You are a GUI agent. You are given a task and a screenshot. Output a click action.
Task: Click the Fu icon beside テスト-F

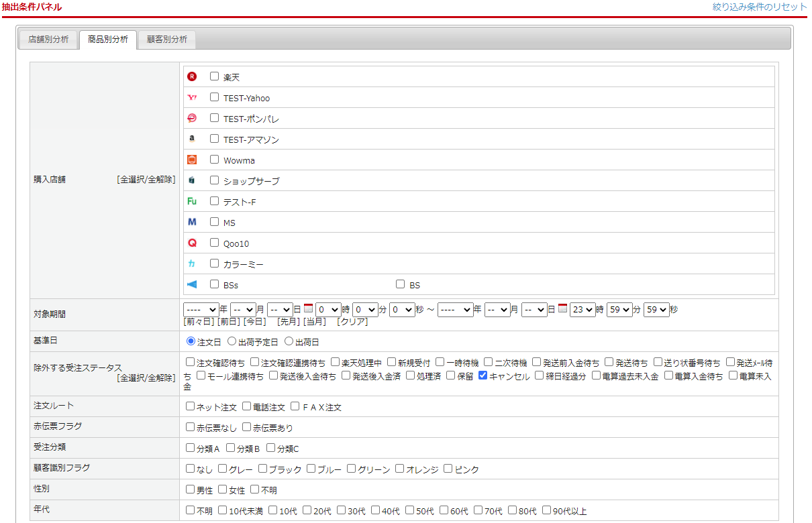pos(192,201)
